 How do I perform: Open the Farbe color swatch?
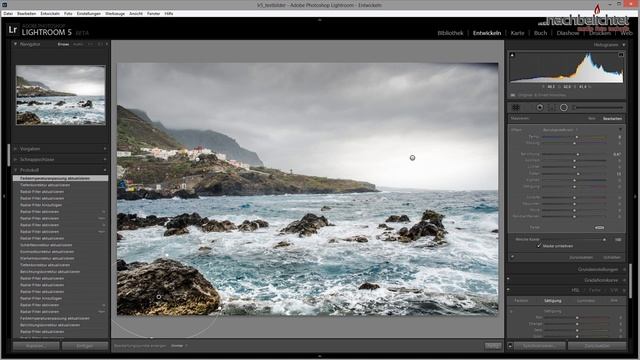[x=599, y=228]
